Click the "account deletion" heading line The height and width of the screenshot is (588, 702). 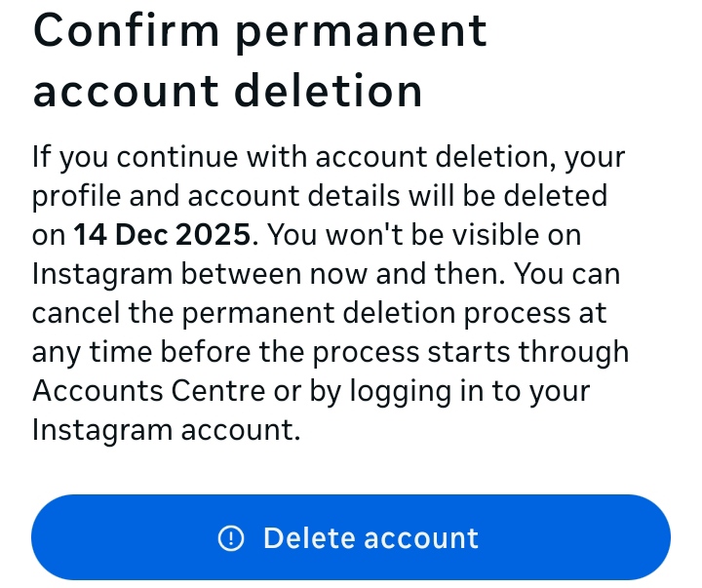coord(227,91)
